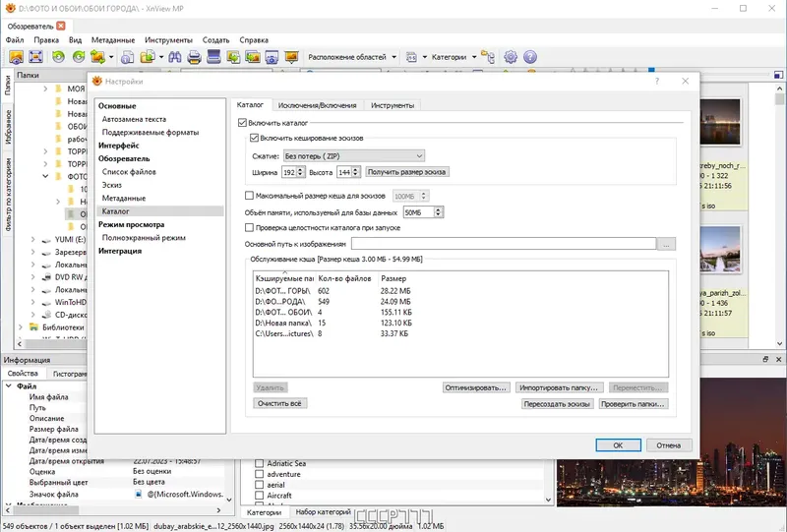Close the Обозреватель tab with red X
Image resolution: width=787 pixels, height=532 pixels.
pyautogui.click(x=61, y=26)
